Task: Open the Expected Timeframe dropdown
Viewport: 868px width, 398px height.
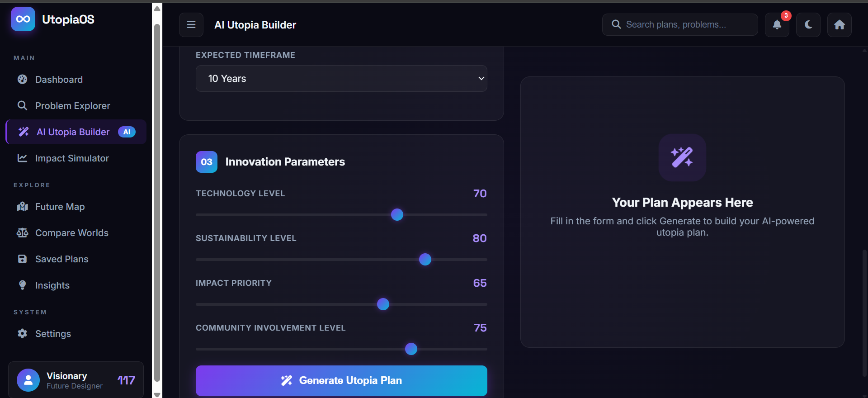Action: 341,79
